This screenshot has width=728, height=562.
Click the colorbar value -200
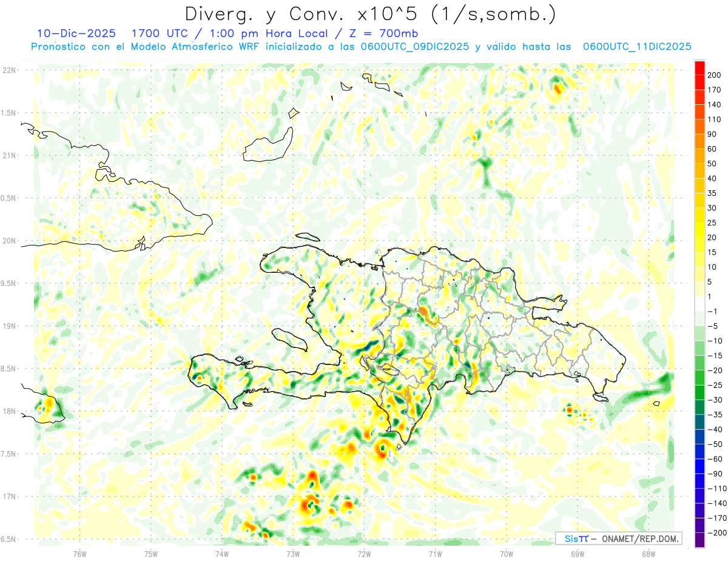pyautogui.click(x=716, y=533)
